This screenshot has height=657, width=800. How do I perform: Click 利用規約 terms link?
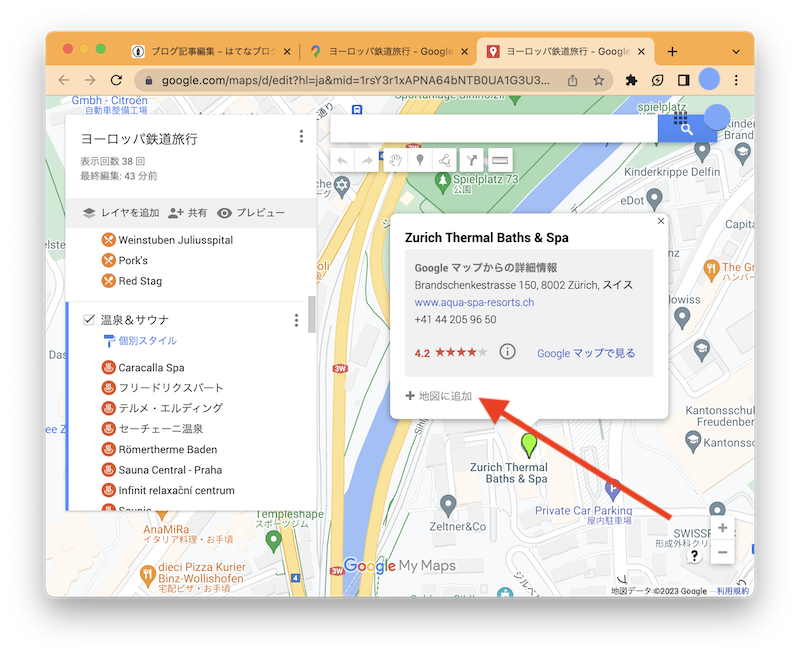point(733,591)
